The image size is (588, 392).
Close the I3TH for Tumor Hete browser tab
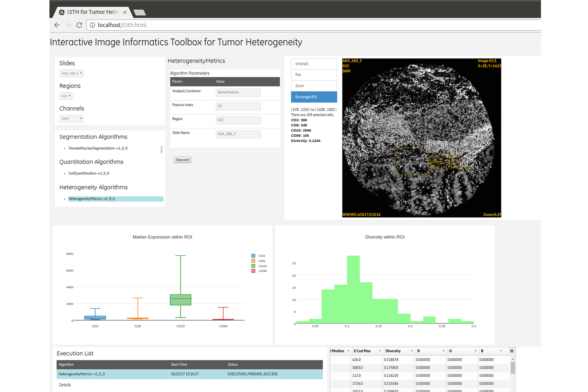(x=125, y=12)
